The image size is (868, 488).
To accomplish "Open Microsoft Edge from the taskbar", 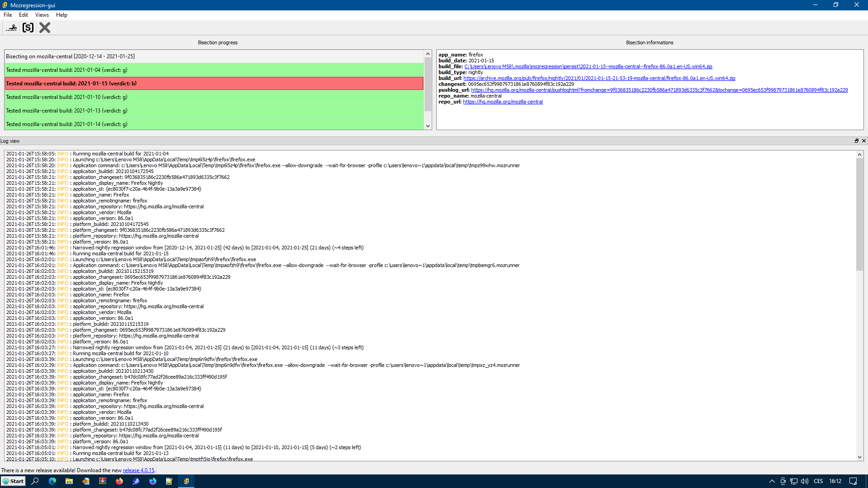I will 52,481.
